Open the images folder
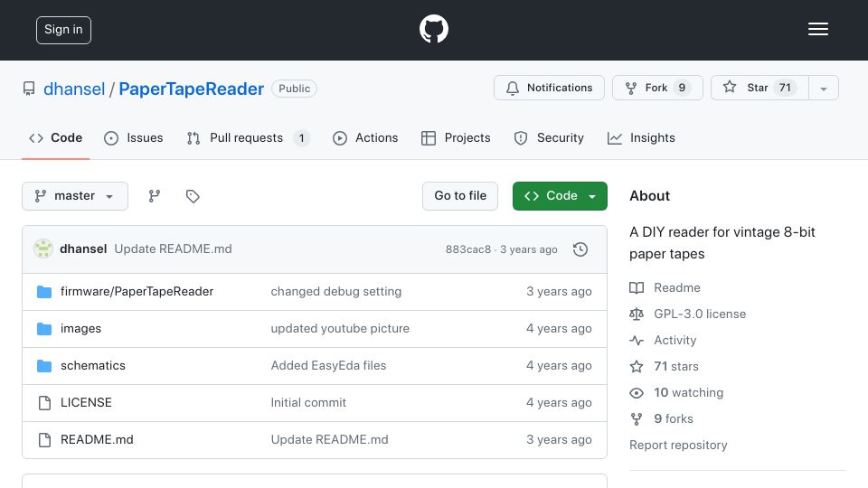This screenshot has height=488, width=868. (80, 329)
